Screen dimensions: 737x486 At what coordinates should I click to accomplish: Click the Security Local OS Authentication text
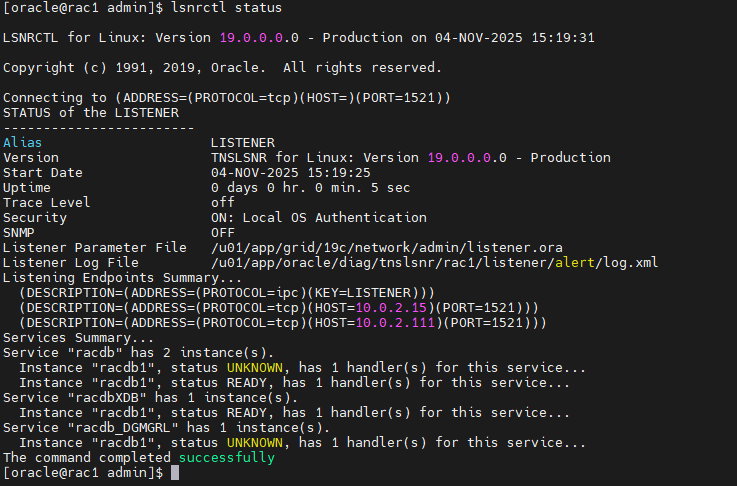click(318, 217)
